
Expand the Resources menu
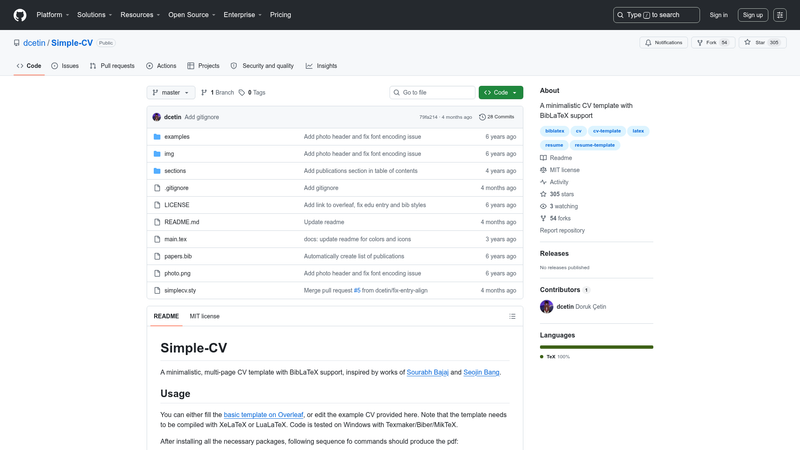140,15
